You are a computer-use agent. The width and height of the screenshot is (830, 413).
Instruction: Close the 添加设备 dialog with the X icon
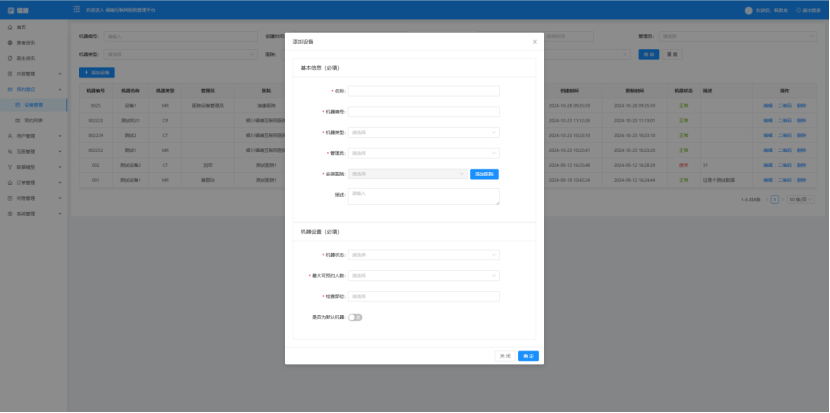click(534, 42)
